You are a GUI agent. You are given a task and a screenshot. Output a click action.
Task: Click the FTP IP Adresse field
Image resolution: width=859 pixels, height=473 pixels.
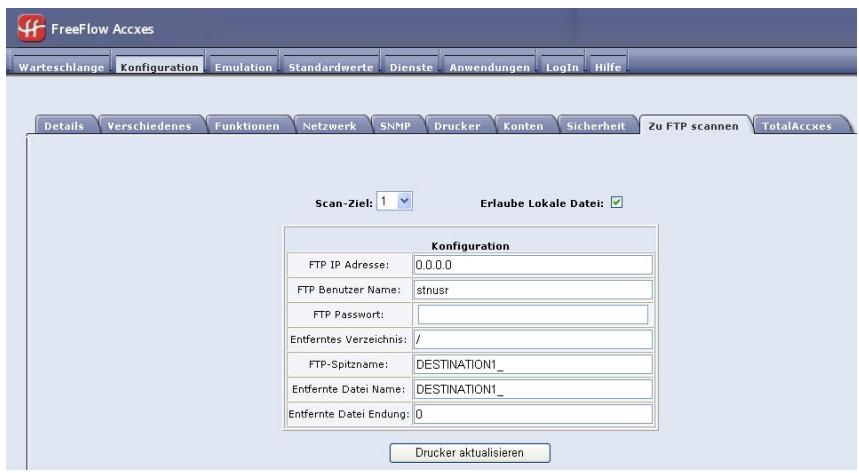[532, 265]
